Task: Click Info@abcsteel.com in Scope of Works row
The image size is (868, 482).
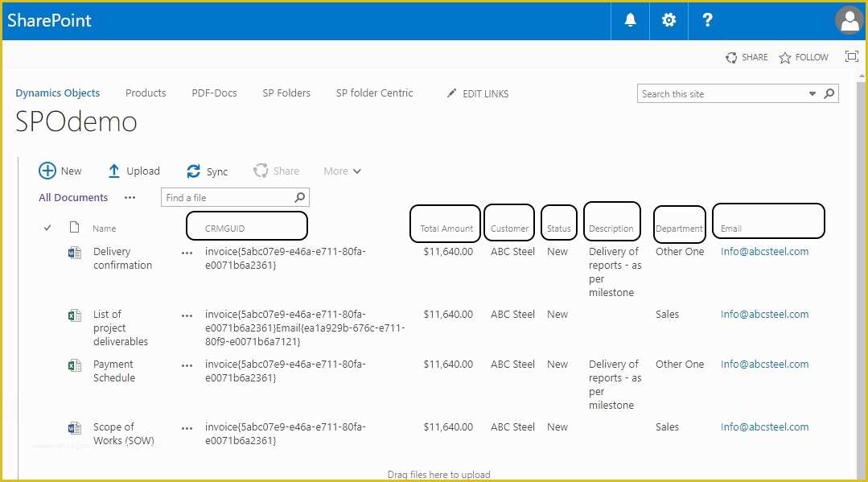Action: click(764, 426)
